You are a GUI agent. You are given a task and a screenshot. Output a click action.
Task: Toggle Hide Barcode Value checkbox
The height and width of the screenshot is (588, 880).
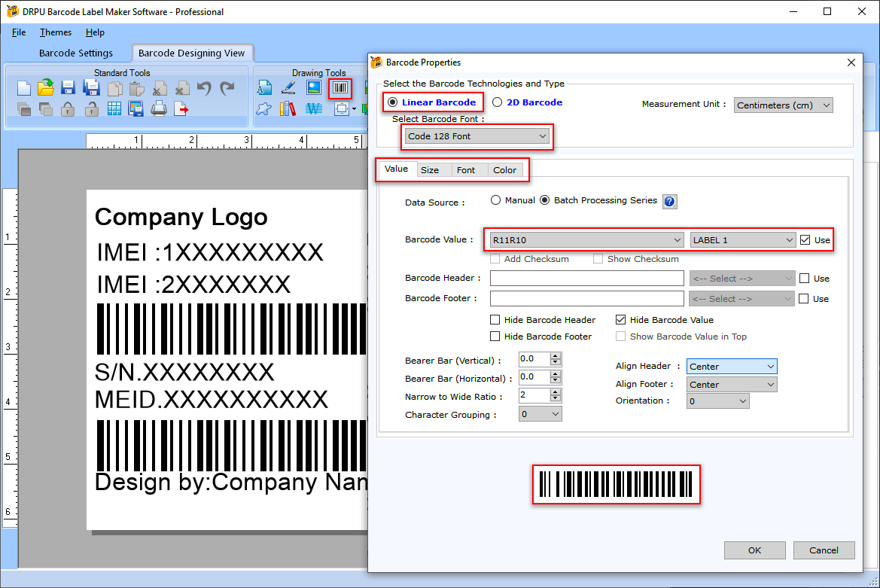click(x=621, y=320)
